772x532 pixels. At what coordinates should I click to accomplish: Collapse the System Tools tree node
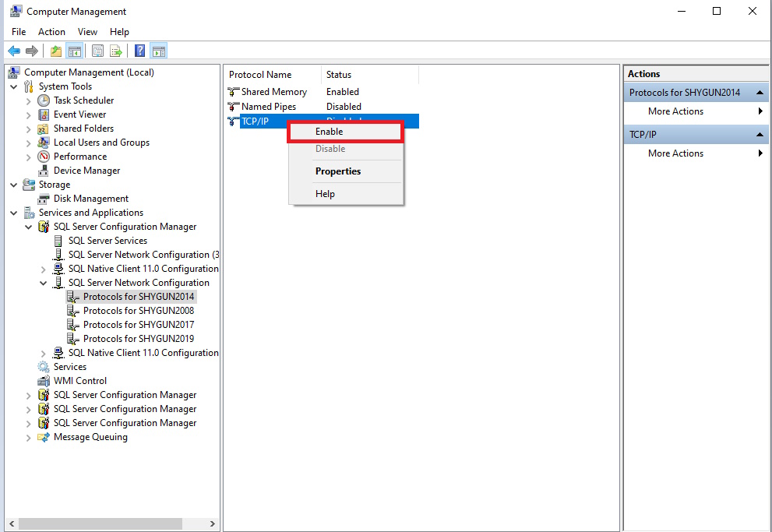coord(14,86)
